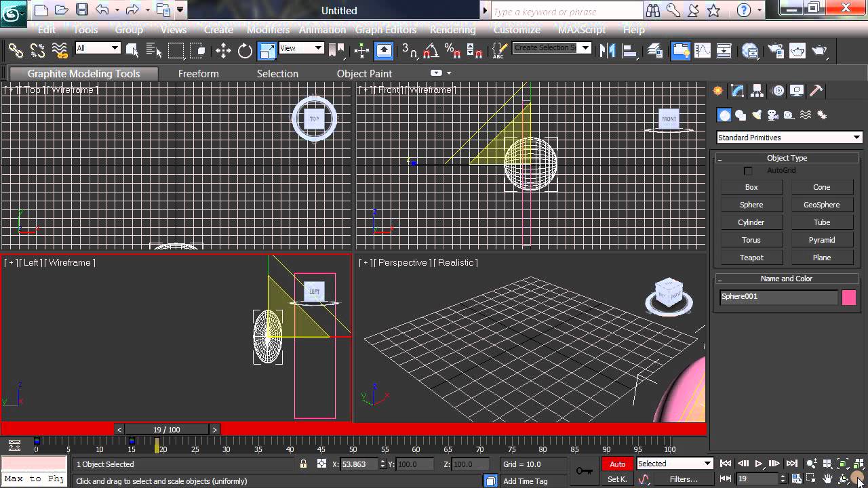Click the GeoSphere primitive button
The height and width of the screenshot is (488, 868).
822,205
